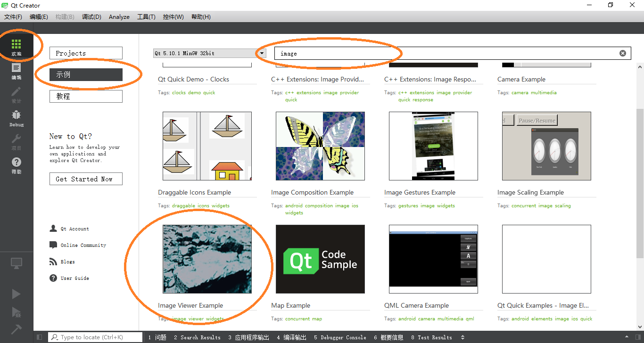Open the Image Gestures Example thumbnail
The image size is (644, 343).
(433, 146)
